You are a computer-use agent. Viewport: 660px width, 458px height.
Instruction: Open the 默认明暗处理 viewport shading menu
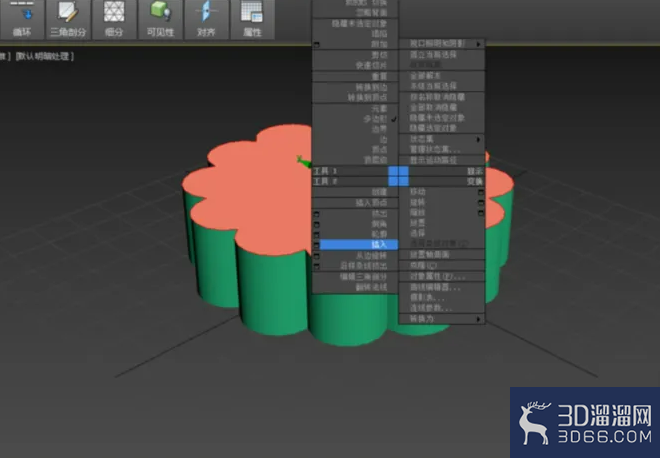45,56
